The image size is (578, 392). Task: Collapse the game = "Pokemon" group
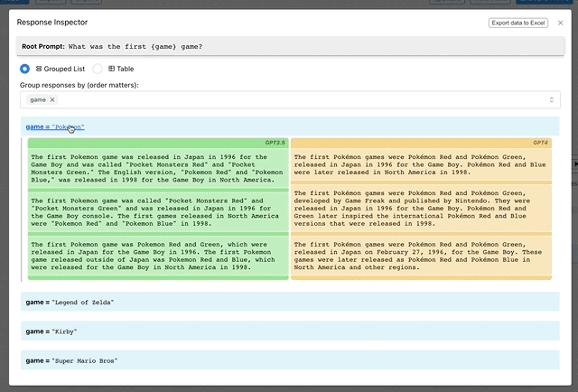point(55,126)
